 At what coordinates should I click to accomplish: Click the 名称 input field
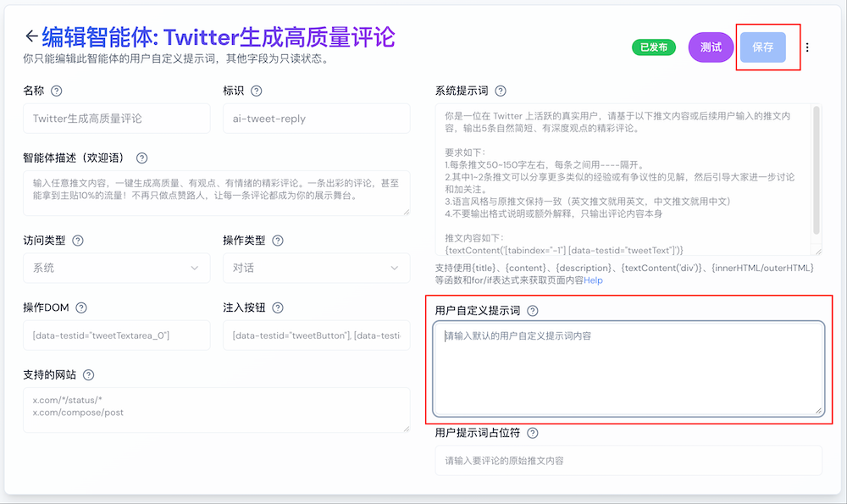coord(117,119)
